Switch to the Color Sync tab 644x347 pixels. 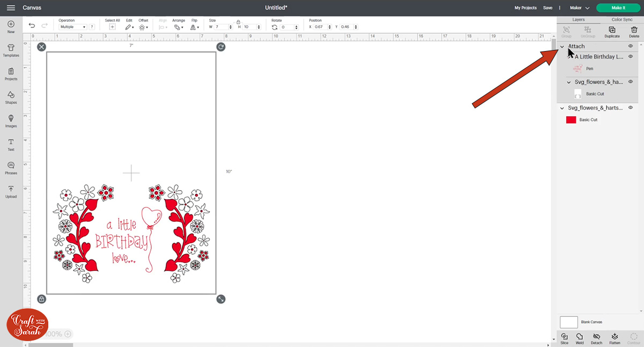click(x=621, y=19)
